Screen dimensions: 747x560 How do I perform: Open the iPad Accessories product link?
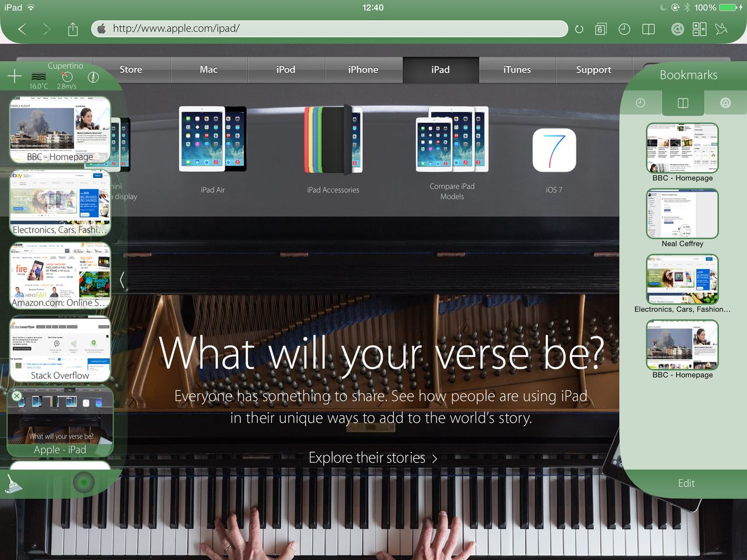[x=333, y=149]
